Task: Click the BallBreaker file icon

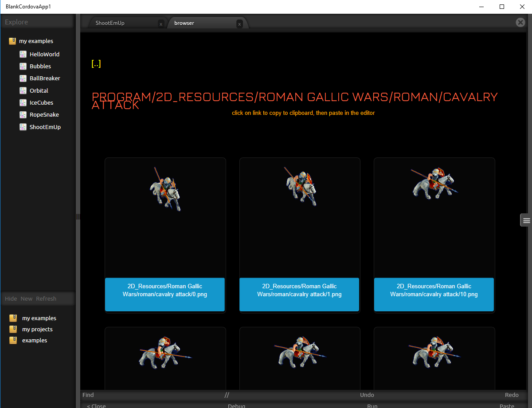Action: 23,78
